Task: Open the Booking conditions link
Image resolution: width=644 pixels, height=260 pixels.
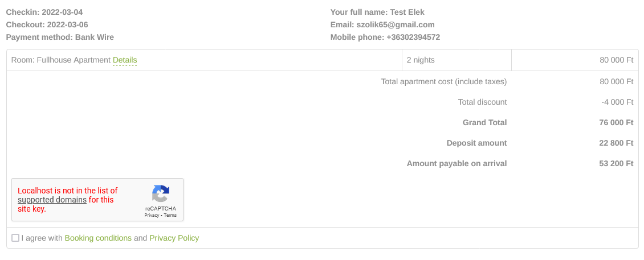Action: tap(98, 238)
